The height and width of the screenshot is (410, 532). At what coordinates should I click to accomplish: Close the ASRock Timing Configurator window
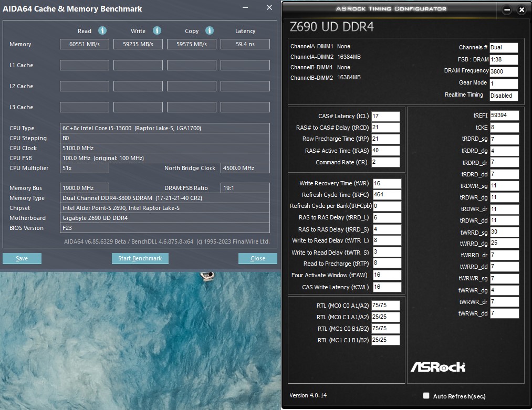[522, 10]
